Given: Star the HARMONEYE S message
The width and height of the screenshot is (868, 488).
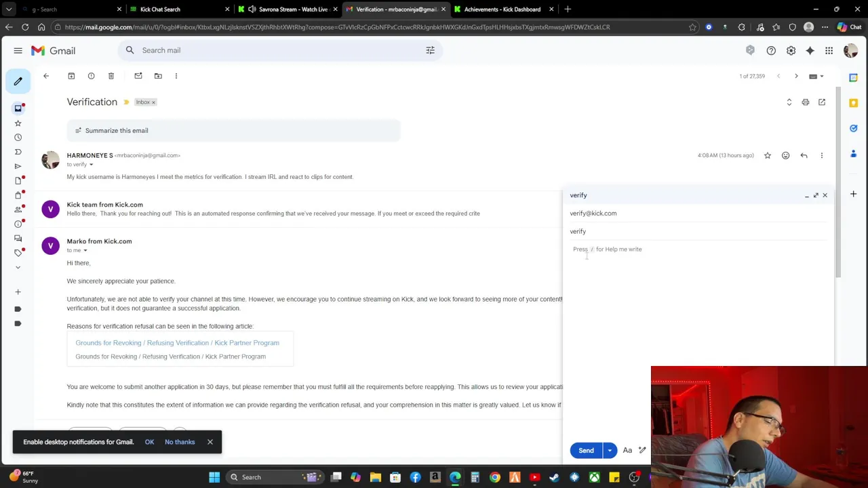Looking at the screenshot, I should tap(768, 156).
